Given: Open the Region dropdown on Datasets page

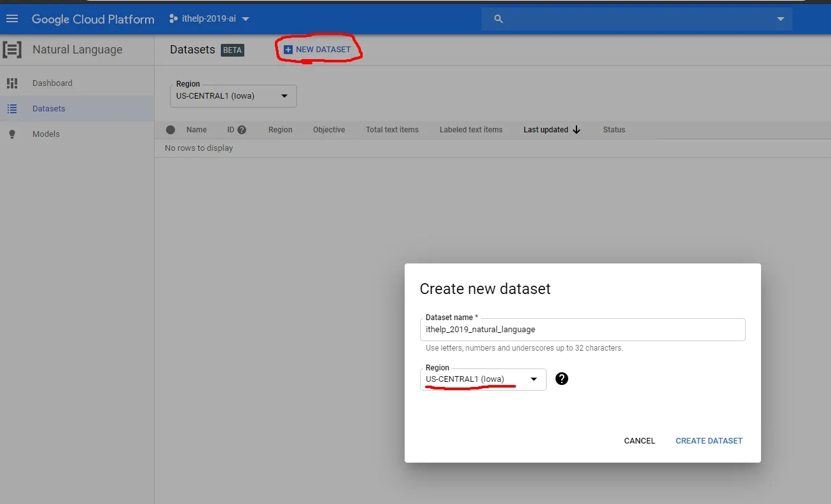Looking at the screenshot, I should 234,96.
